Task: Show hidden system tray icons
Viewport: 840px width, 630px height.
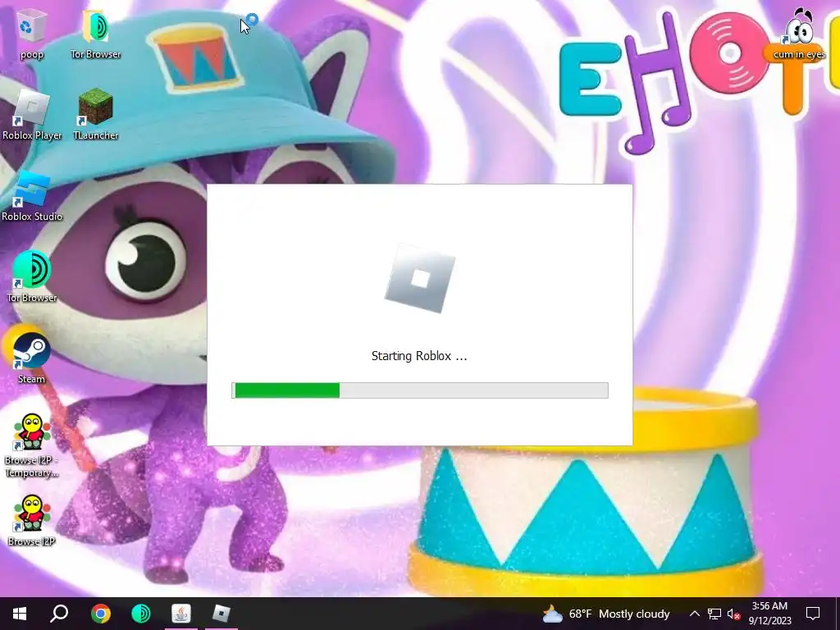Action: pos(694,614)
